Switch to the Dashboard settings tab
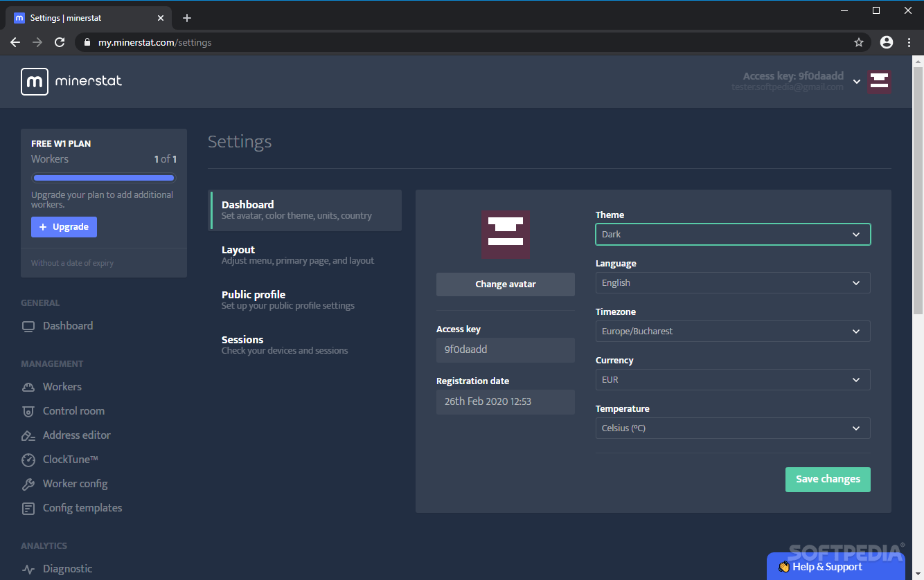Screen dimensions: 924x580 (x=305, y=210)
